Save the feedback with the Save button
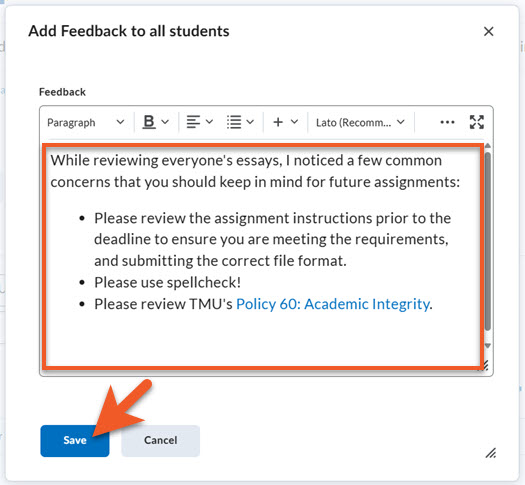 pyautogui.click(x=75, y=440)
